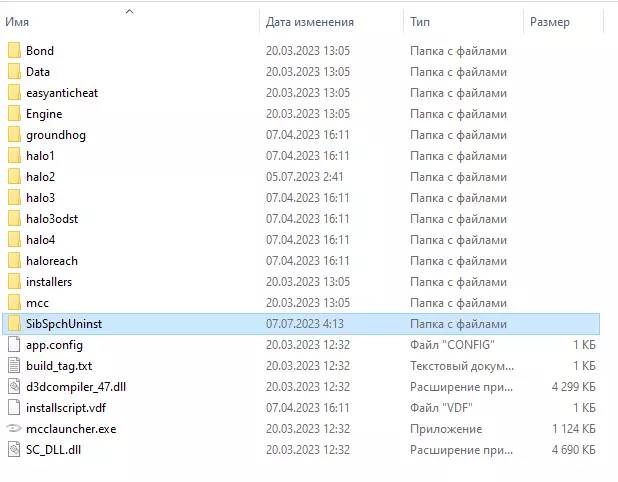Select the groundhog folder name
The width and height of the screenshot is (618, 482).
(x=56, y=135)
